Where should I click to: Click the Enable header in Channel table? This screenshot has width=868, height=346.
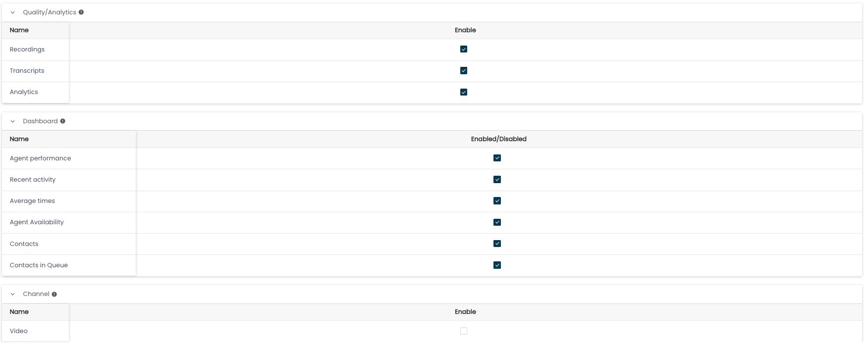point(465,312)
